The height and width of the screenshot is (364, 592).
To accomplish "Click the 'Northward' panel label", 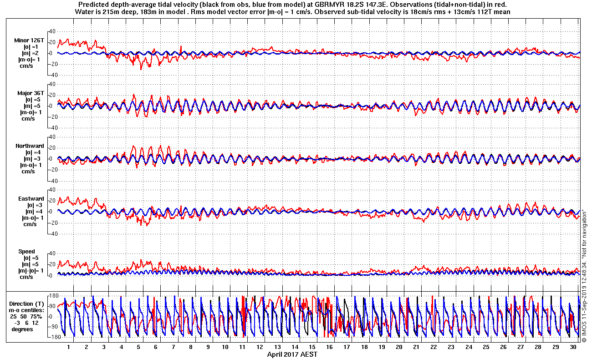I will coord(30,146).
